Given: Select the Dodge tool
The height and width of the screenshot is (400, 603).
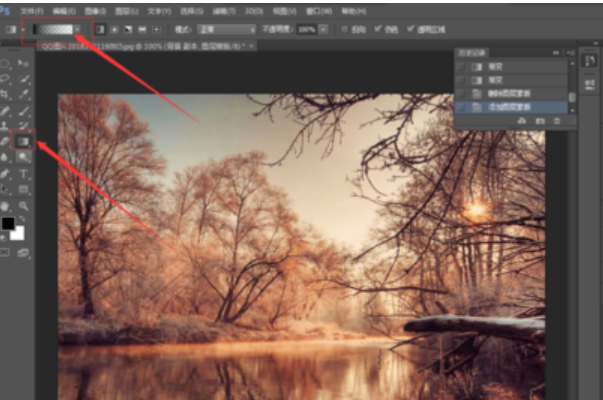Looking at the screenshot, I should pos(23,157).
